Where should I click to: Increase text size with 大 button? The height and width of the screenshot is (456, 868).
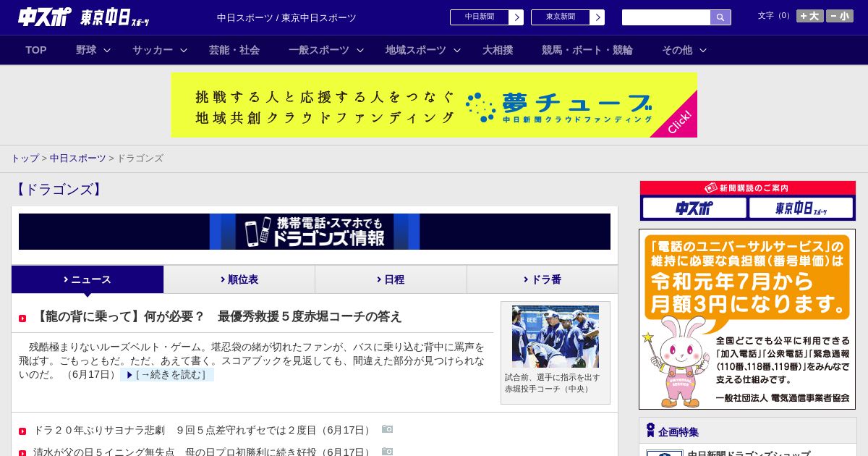click(x=809, y=16)
